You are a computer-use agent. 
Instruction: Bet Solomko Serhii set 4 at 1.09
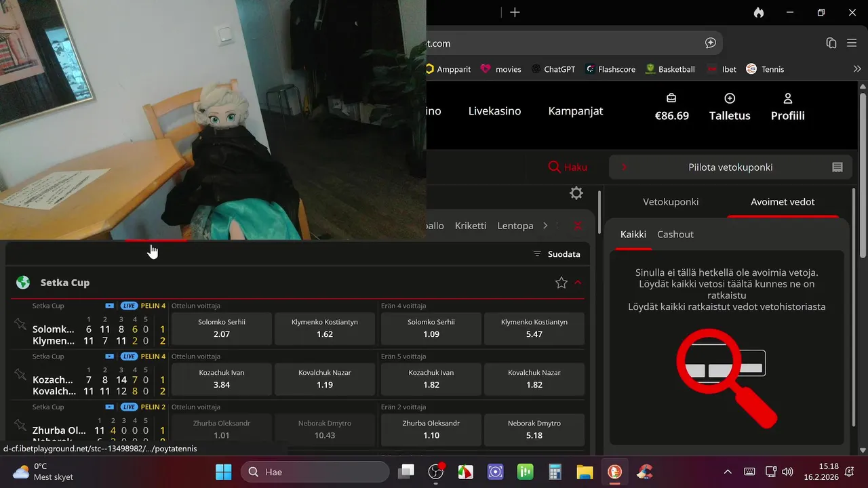click(431, 328)
